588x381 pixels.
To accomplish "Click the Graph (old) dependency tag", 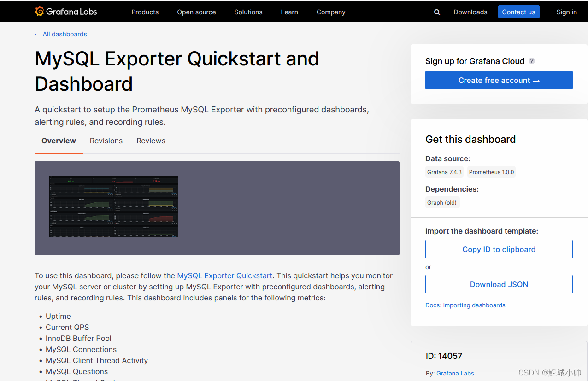I will (442, 203).
